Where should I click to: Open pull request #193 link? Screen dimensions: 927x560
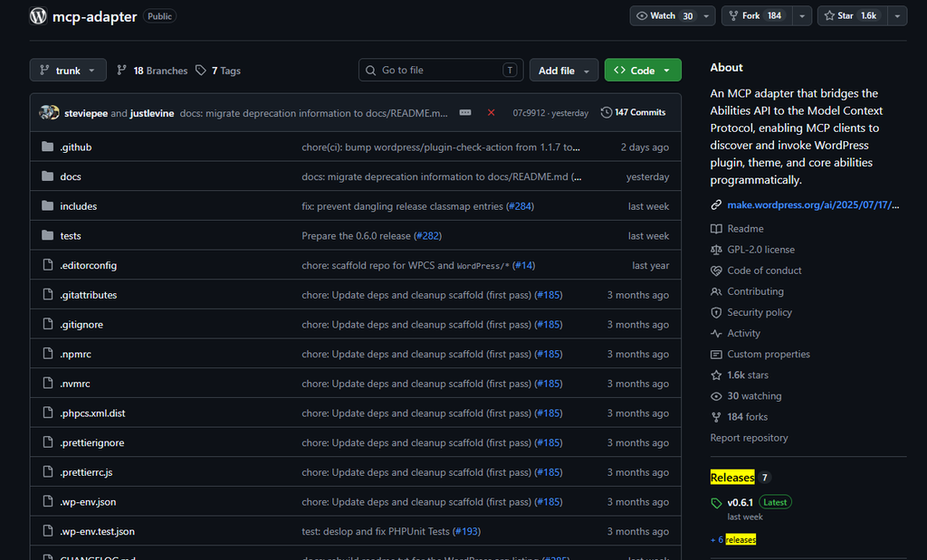click(x=466, y=531)
